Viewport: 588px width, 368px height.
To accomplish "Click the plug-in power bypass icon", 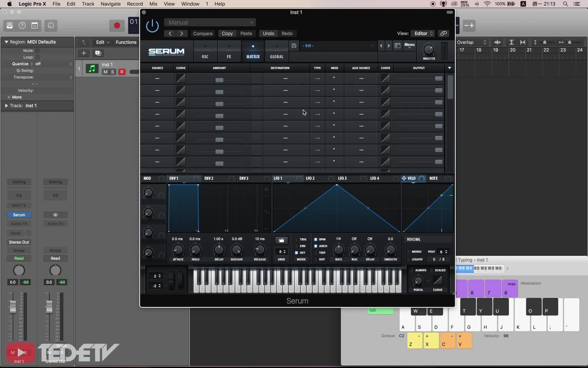I will [152, 26].
